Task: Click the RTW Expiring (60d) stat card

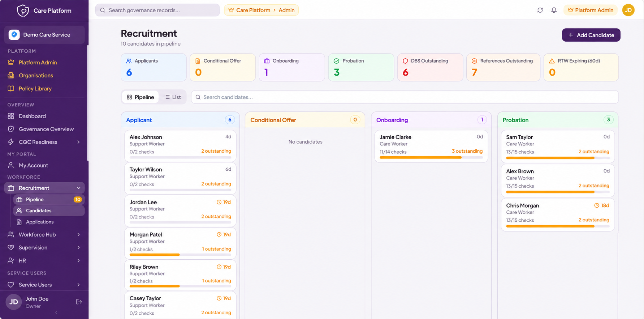Action: pos(581,67)
